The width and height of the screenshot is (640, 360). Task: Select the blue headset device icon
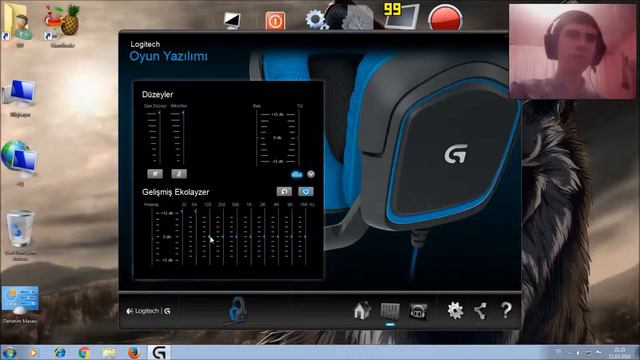237,310
